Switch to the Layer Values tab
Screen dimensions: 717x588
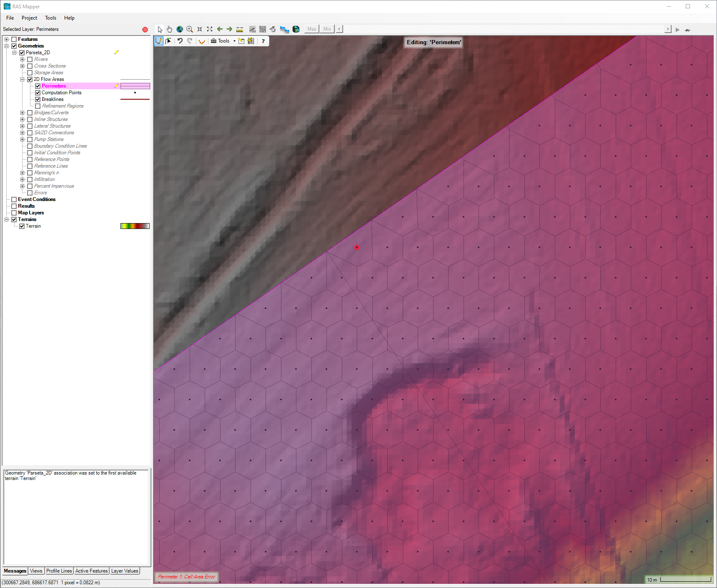[x=125, y=571]
